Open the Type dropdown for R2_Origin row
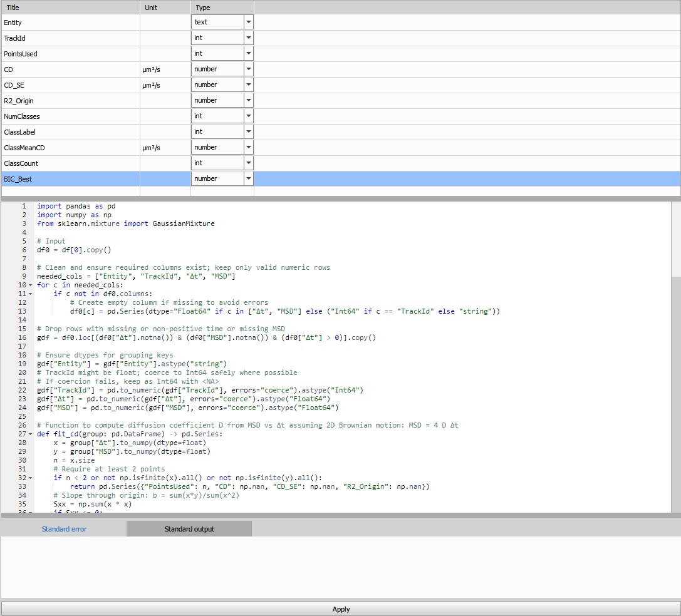The height and width of the screenshot is (616, 681). (249, 100)
